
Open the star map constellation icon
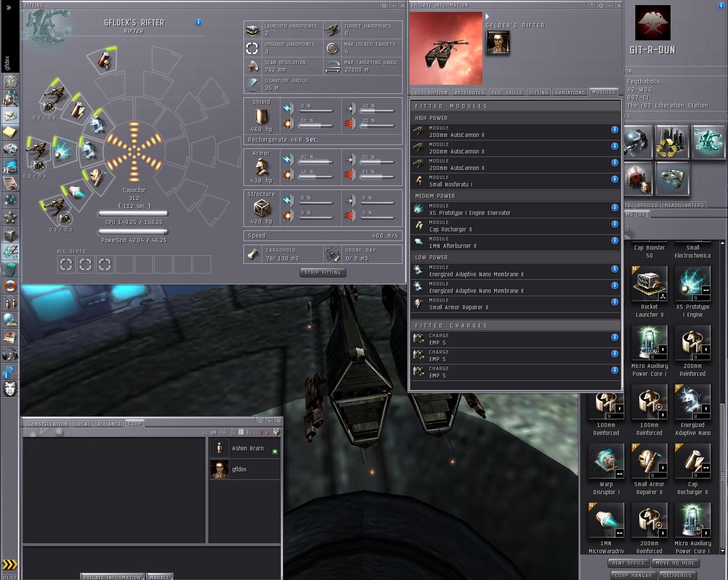click(10, 200)
